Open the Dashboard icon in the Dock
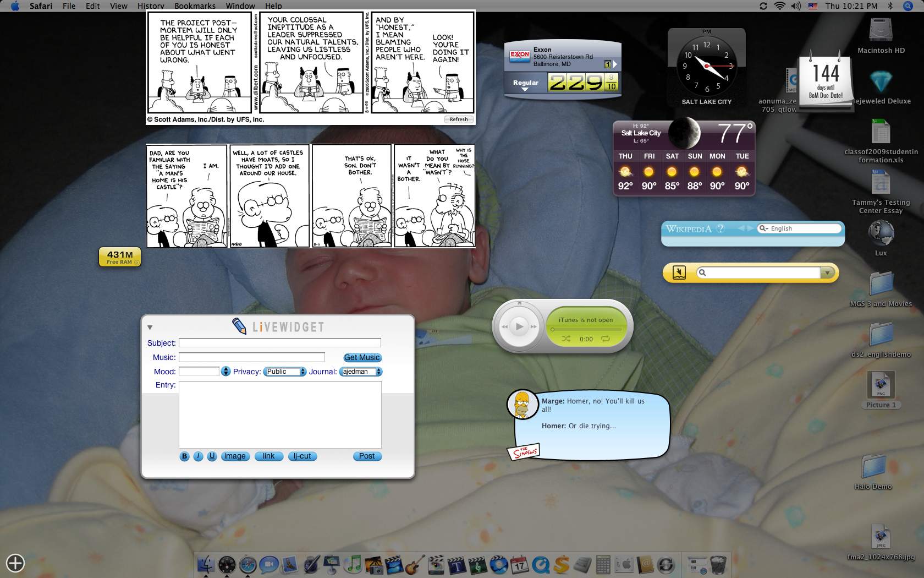This screenshot has width=924, height=578. (227, 564)
